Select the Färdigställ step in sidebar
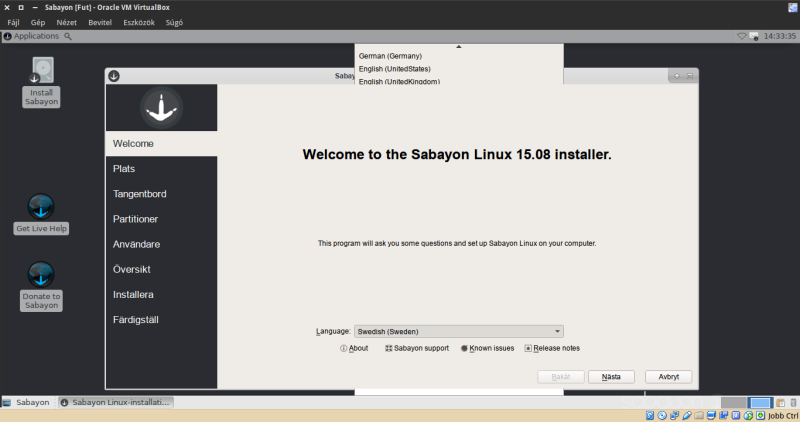The width and height of the screenshot is (800, 422). pos(161,320)
